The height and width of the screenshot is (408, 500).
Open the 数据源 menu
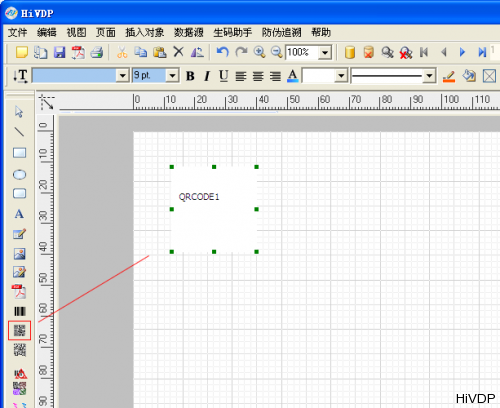click(x=189, y=32)
